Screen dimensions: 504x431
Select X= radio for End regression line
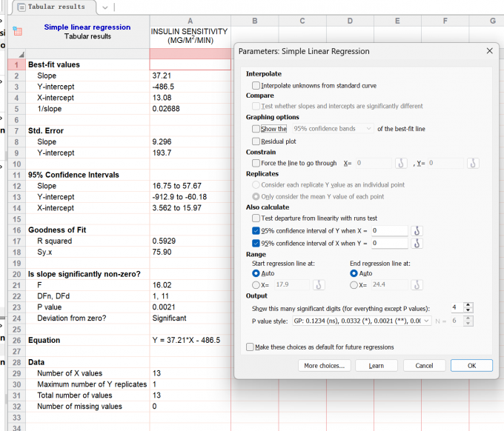pyautogui.click(x=354, y=285)
